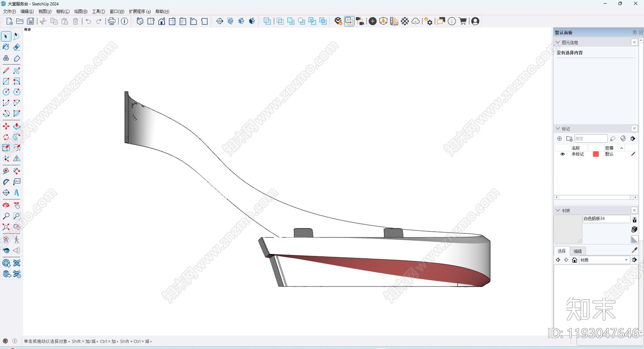Click the current material preview swatch
Screen dimensions: 644x349
click(x=568, y=229)
